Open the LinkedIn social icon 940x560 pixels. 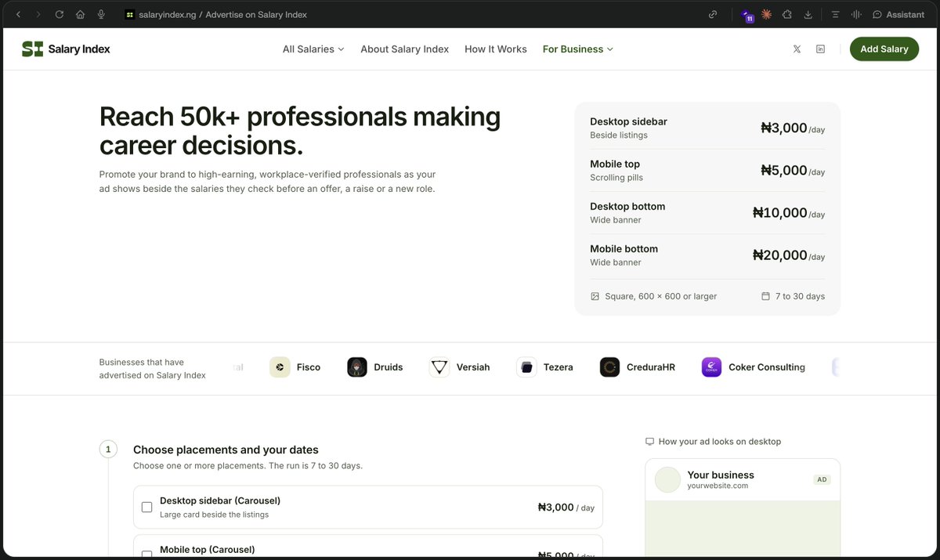[x=820, y=49]
